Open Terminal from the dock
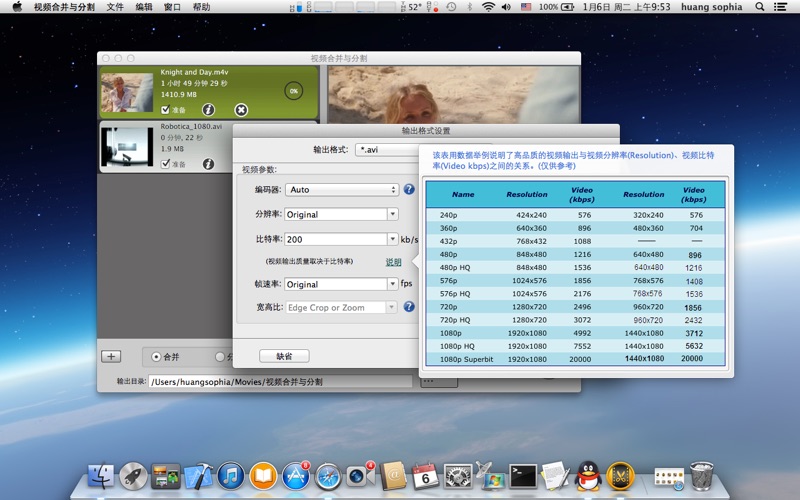800x500 pixels. coord(523,476)
